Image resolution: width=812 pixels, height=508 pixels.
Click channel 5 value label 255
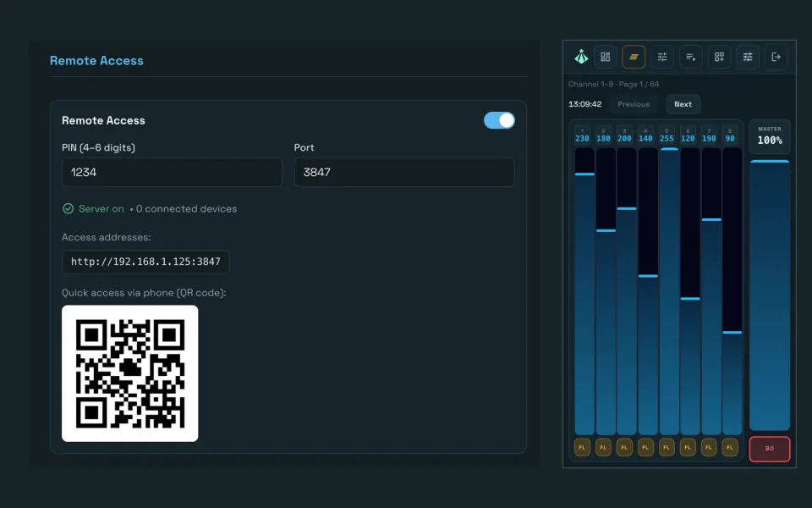coord(667,138)
